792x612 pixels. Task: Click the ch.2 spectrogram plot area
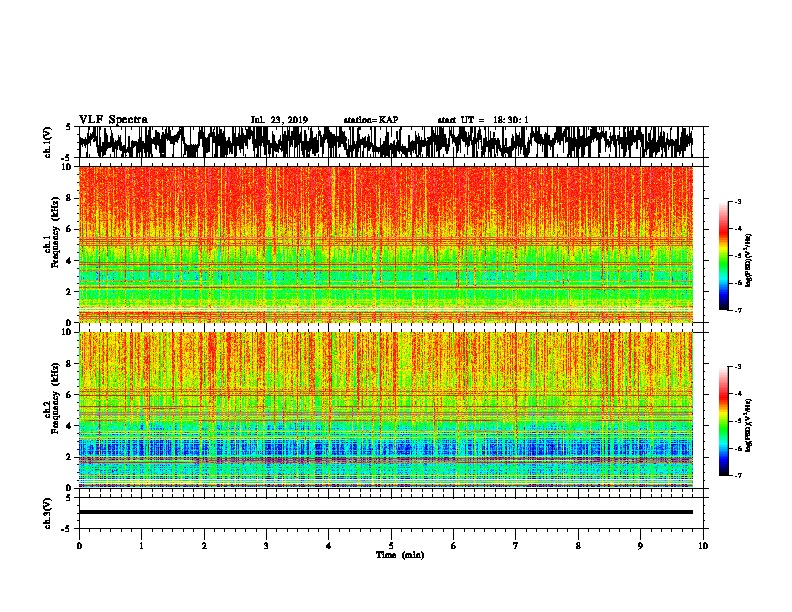[x=386, y=410]
